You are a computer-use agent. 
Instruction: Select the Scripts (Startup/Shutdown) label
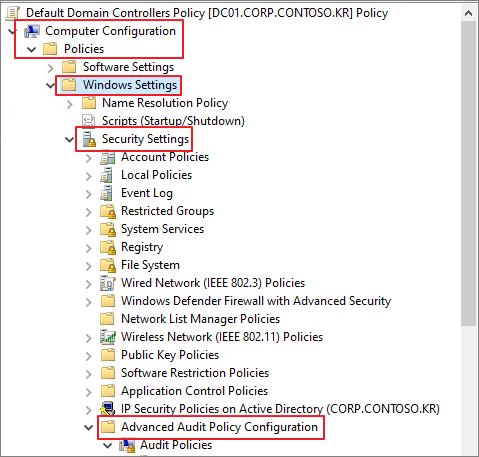173,121
